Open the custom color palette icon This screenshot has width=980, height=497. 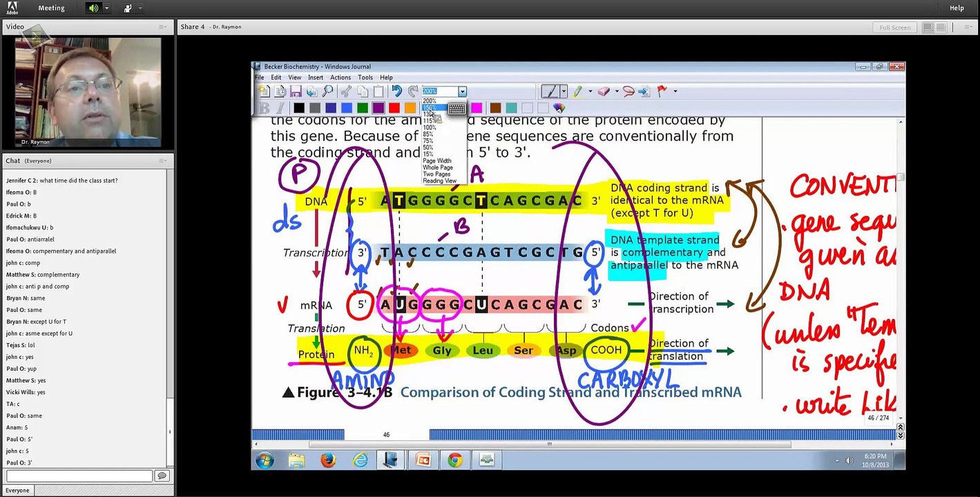pyautogui.click(x=559, y=108)
